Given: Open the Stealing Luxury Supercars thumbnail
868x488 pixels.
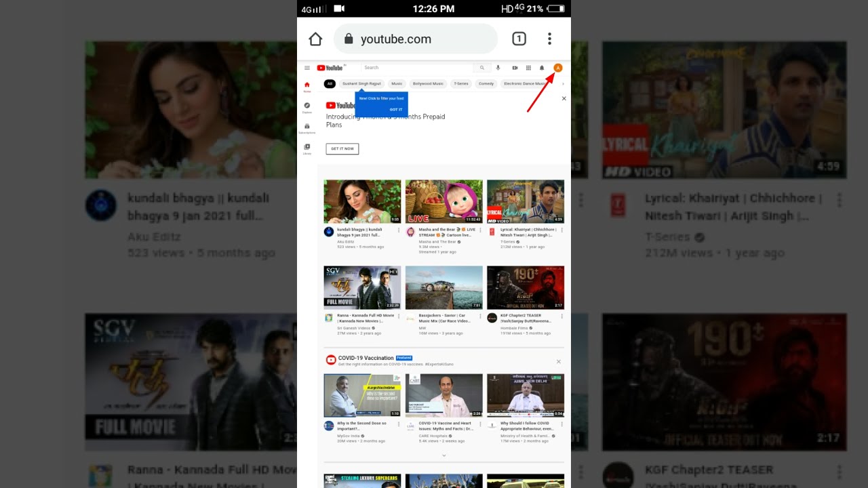Looking at the screenshot, I should click(362, 481).
